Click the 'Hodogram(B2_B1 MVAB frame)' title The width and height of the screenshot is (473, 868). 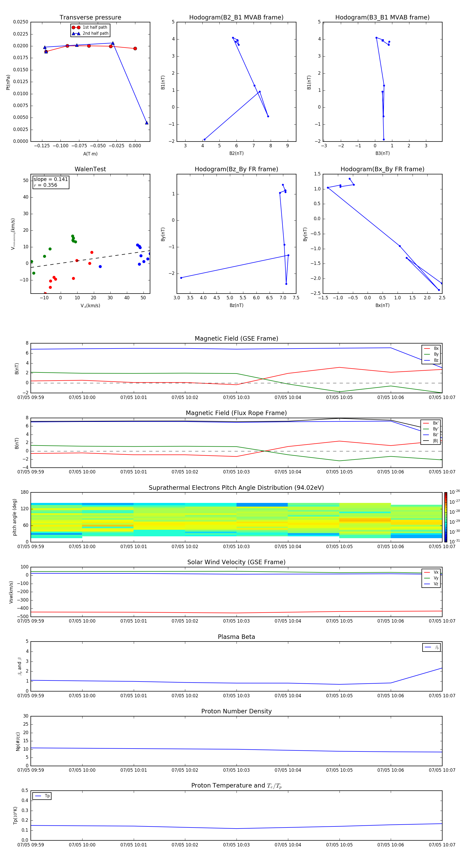(x=236, y=18)
